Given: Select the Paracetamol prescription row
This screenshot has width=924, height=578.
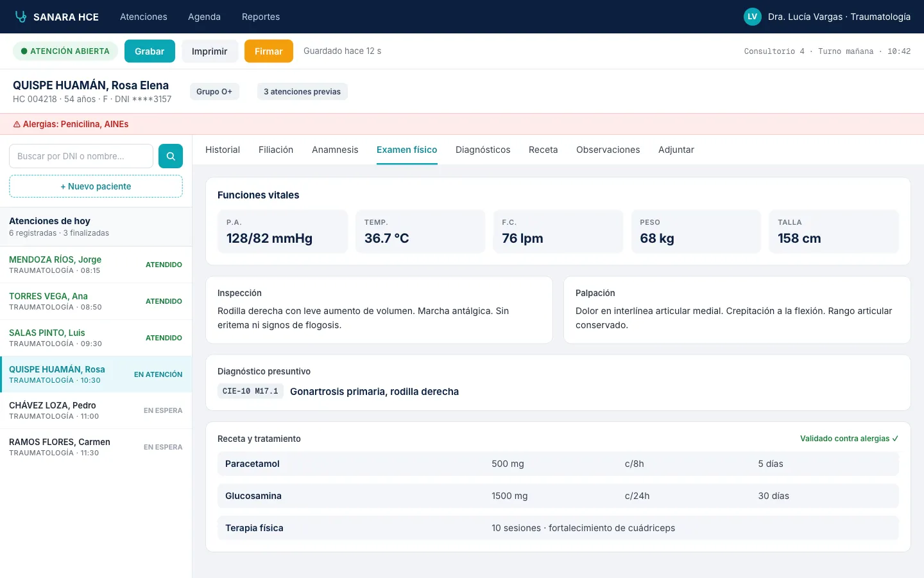Looking at the screenshot, I should [x=558, y=464].
